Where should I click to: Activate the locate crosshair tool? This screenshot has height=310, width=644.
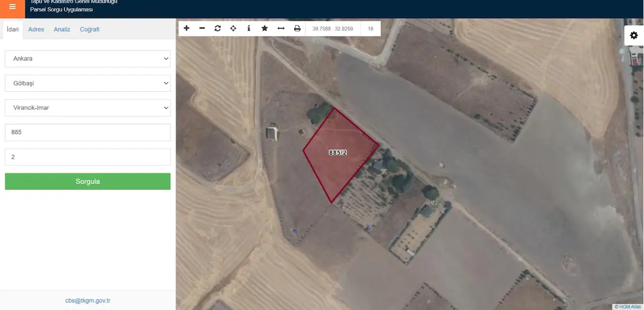[233, 28]
